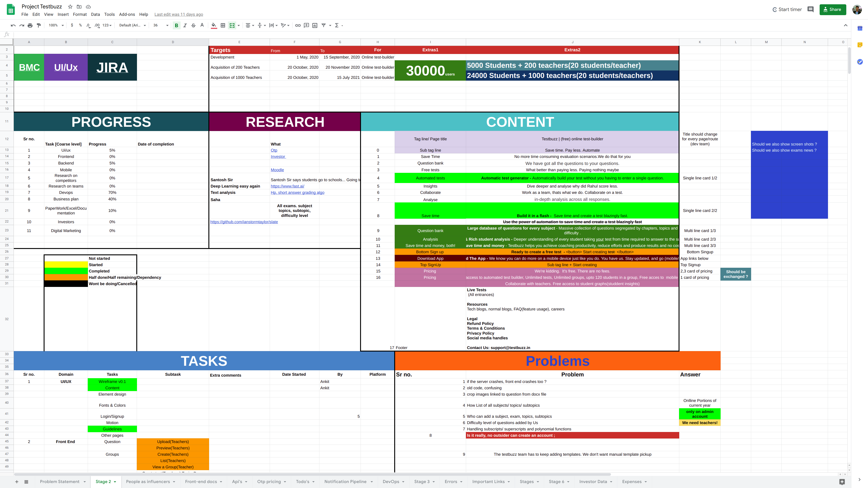The width and height of the screenshot is (868, 488).
Task: Open the Format menu
Action: coord(80,14)
